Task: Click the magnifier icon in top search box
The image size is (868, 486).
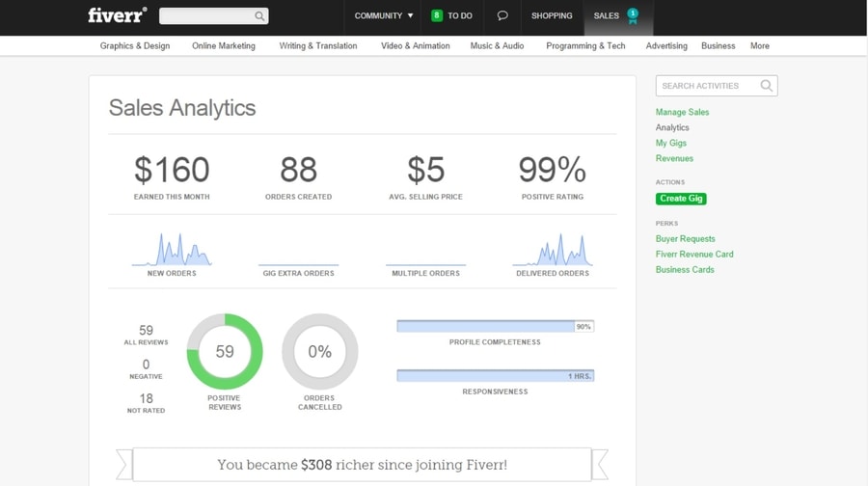Action: [x=259, y=16]
